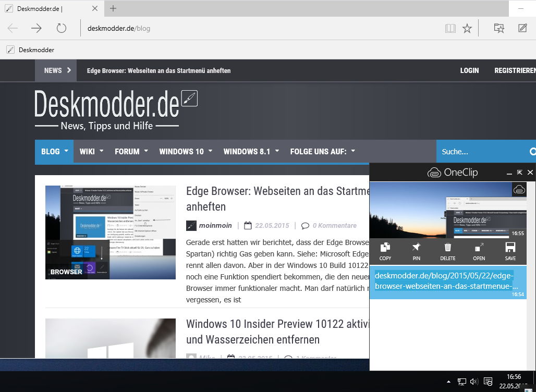This screenshot has width=536, height=392.
Task: Click the NEWS ticker label
Action: pos(56,70)
